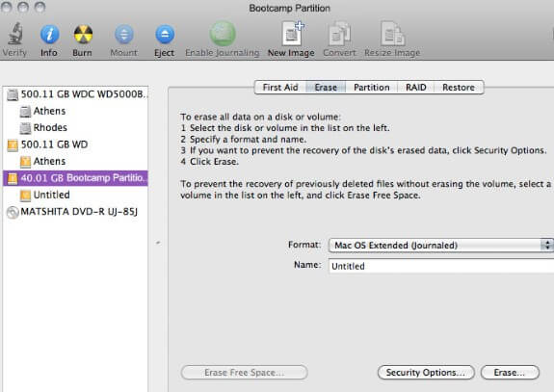The width and height of the screenshot is (554, 392).
Task: Click the Enable Journaling icon
Action: click(223, 34)
